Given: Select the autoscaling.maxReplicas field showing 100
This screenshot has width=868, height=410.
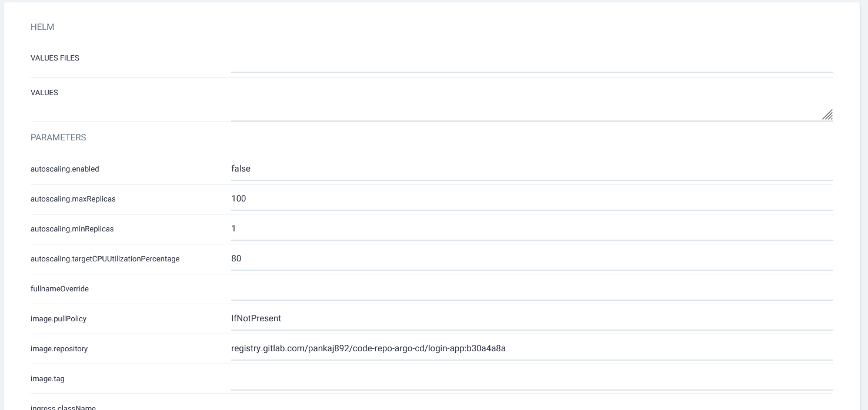Looking at the screenshot, I should pos(532,199).
